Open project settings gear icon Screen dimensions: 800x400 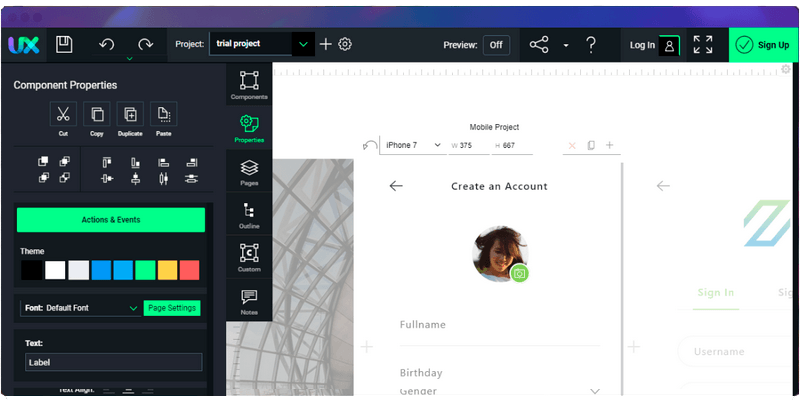pos(345,44)
